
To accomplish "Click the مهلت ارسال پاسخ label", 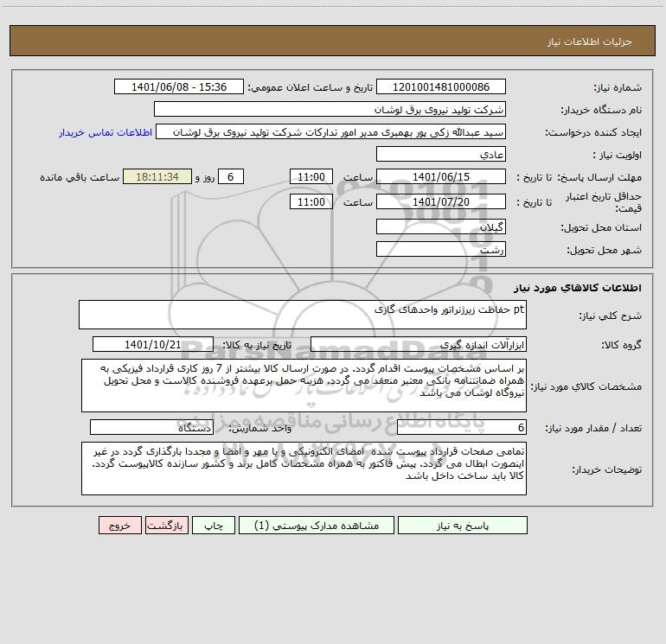I will click(x=599, y=177).
